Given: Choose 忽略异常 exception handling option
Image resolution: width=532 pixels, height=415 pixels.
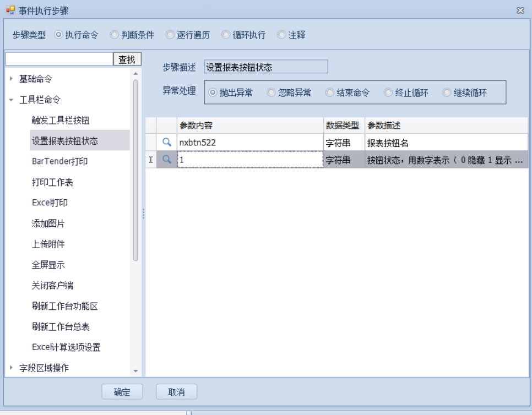Looking at the screenshot, I should point(271,93).
